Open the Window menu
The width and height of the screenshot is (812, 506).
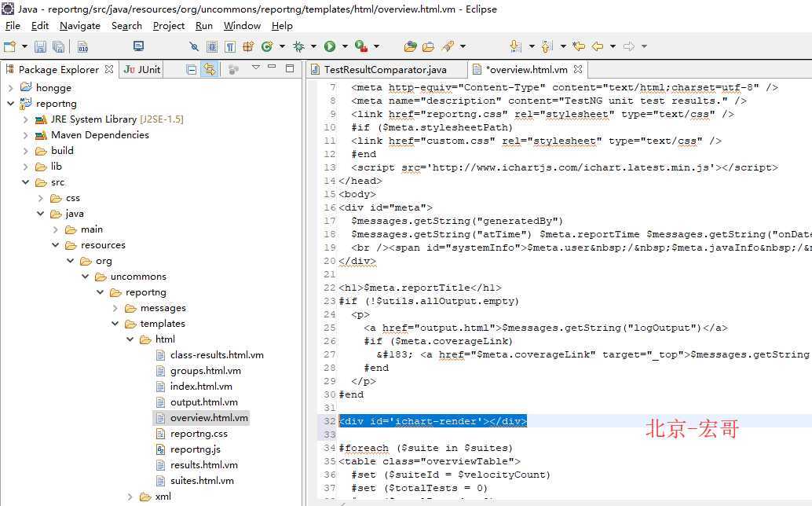242,26
